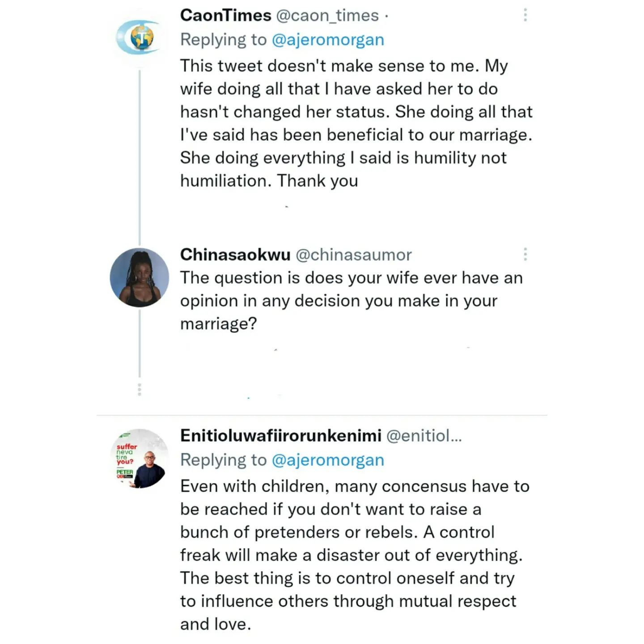Open the truncated @enitiol... handle

424,435
